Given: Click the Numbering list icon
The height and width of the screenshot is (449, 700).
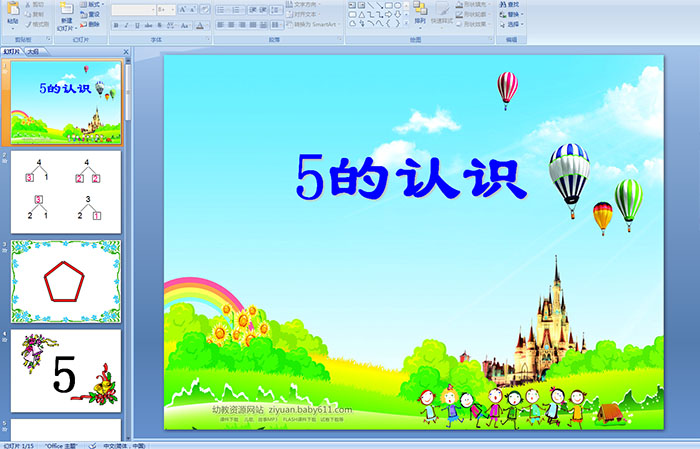Looking at the screenshot, I should [237, 10].
